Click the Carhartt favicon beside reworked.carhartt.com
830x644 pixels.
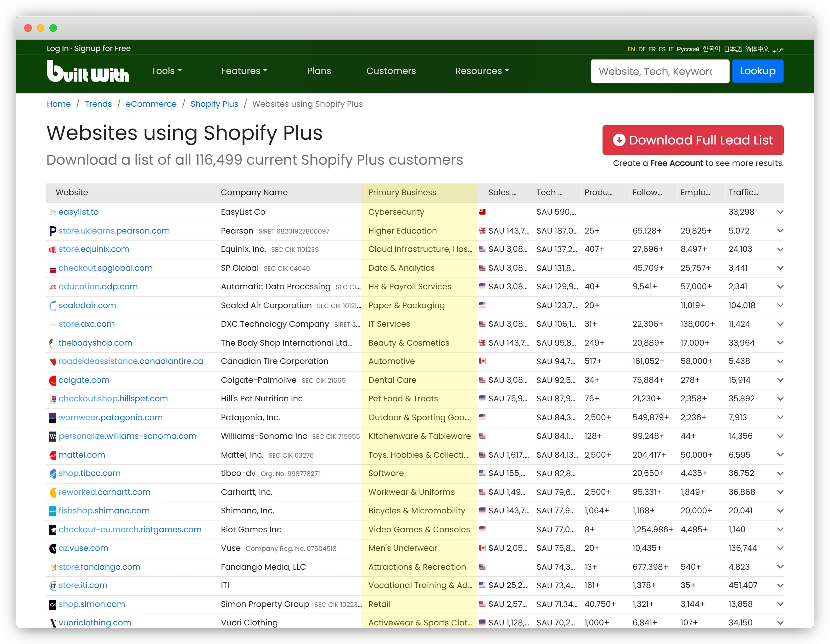(x=53, y=492)
